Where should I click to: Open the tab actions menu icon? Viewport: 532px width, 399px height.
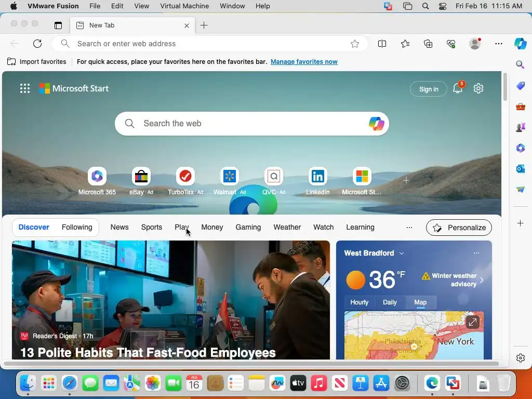point(58,25)
